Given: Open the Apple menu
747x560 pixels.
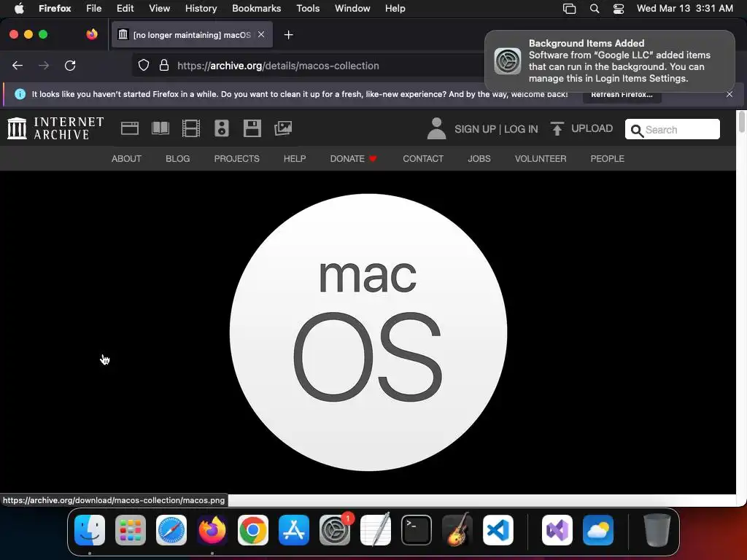Looking at the screenshot, I should [19, 9].
